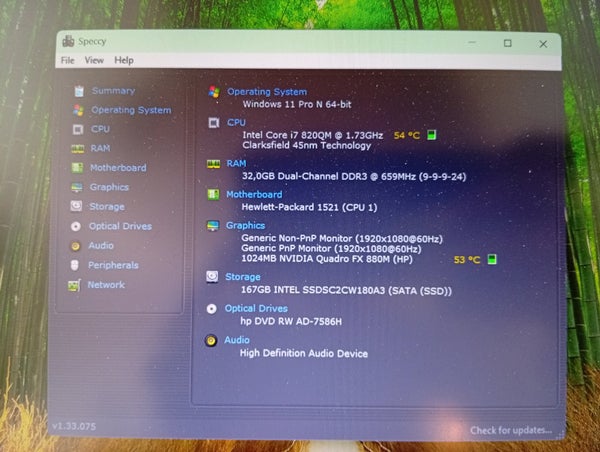Select Graphics in the sidebar list
The image size is (600, 452).
point(109,187)
